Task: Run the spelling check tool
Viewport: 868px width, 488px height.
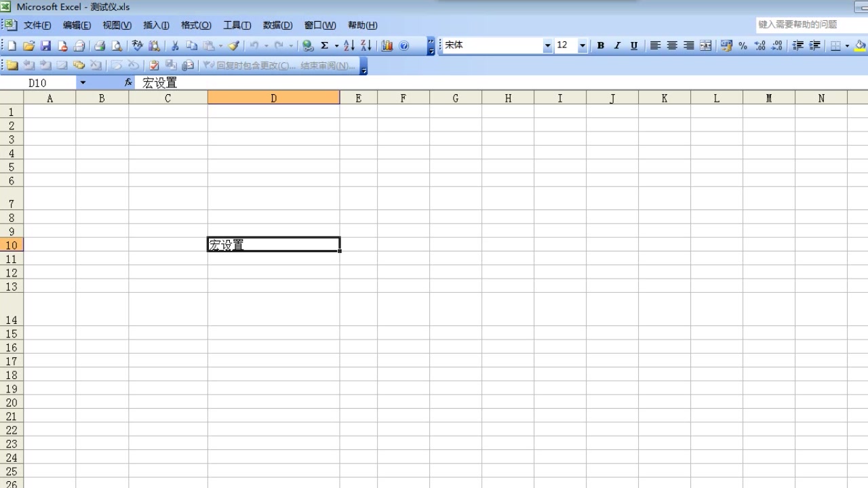Action: [x=138, y=46]
